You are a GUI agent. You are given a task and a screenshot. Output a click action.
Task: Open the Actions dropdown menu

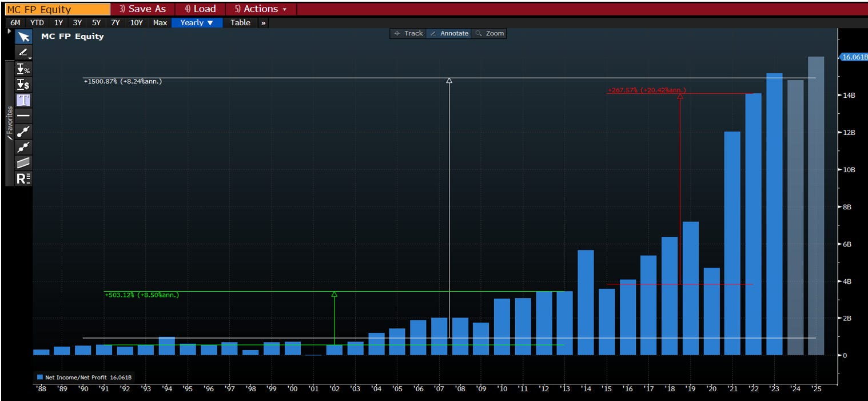click(261, 9)
